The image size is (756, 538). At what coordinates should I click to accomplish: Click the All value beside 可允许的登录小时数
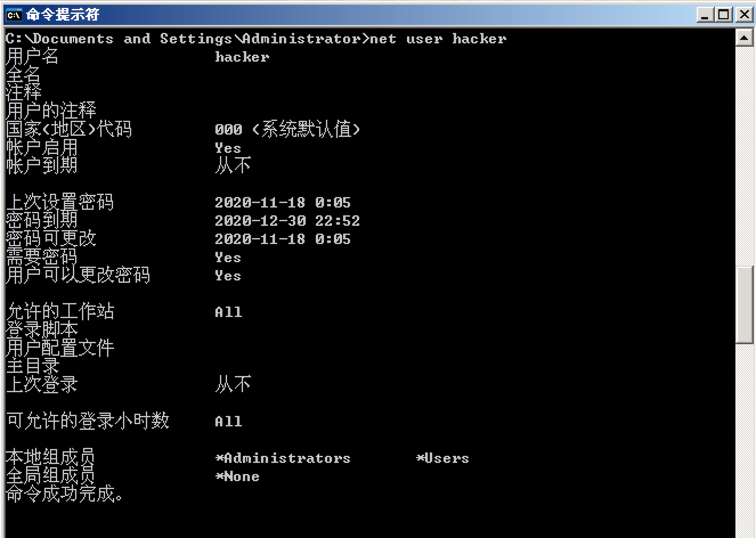click(x=229, y=422)
